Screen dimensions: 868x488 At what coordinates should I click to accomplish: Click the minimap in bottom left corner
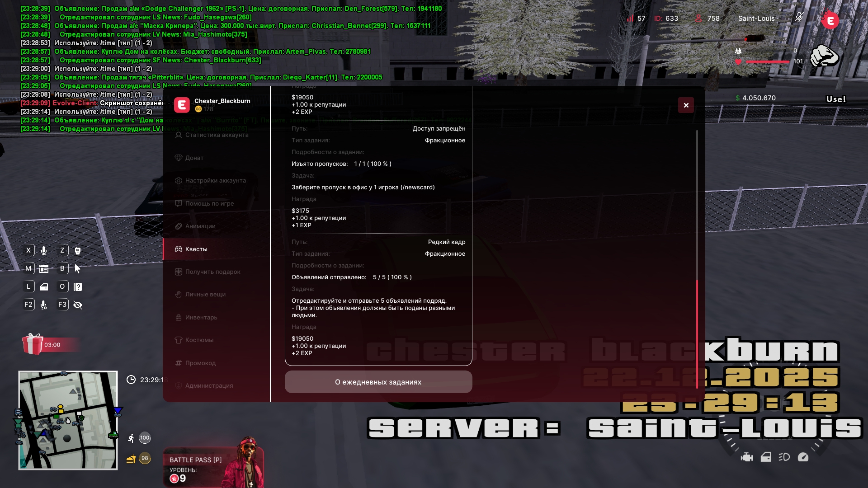(x=68, y=420)
